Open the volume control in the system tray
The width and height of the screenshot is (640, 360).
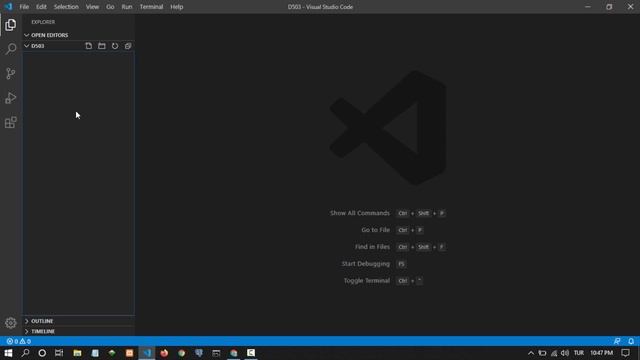[565, 353]
